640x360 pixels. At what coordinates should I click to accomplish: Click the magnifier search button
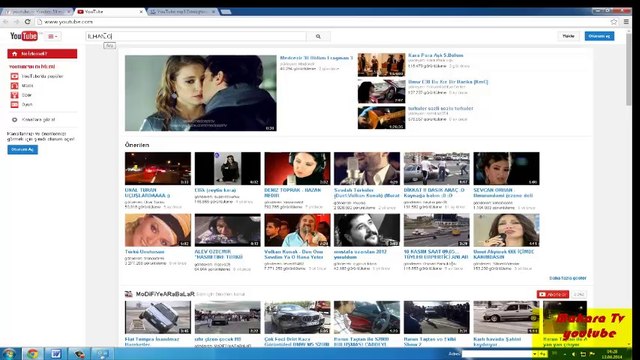318,36
